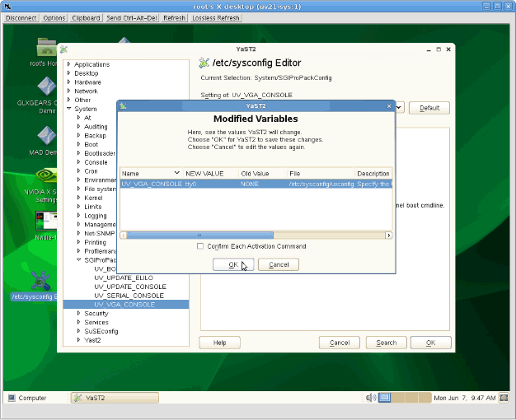Click the /etc/sysconfig Editor heading icon
516x420 pixels.
click(x=204, y=63)
